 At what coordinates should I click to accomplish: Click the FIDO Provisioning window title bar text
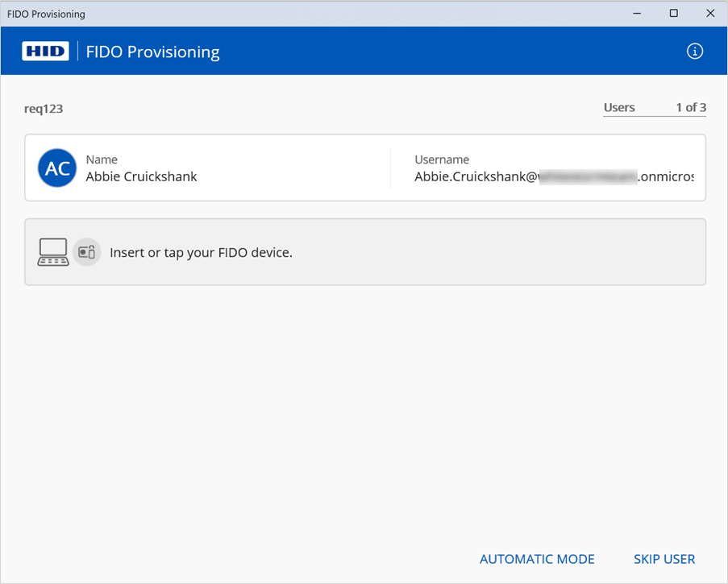point(46,14)
